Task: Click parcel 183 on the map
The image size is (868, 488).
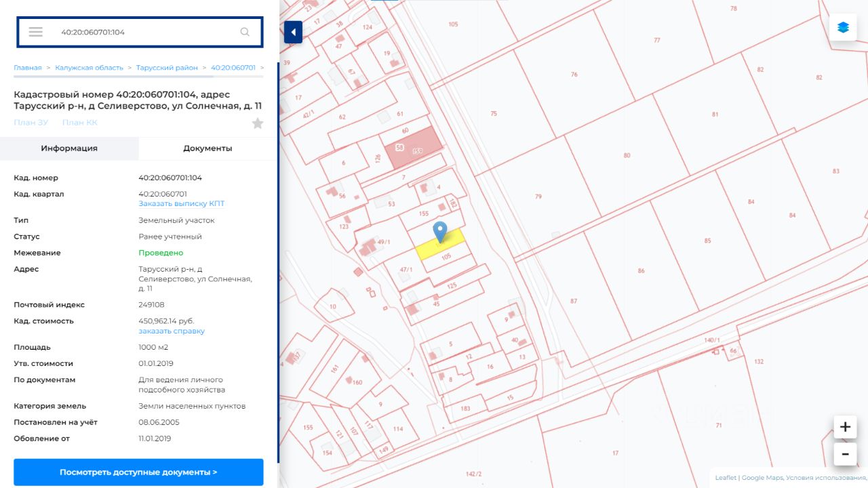Action: [x=465, y=408]
